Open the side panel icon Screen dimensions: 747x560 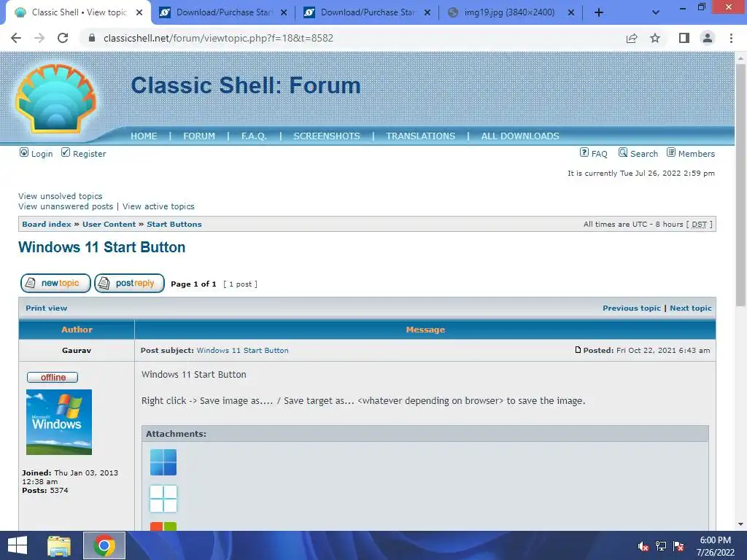pyautogui.click(x=684, y=38)
